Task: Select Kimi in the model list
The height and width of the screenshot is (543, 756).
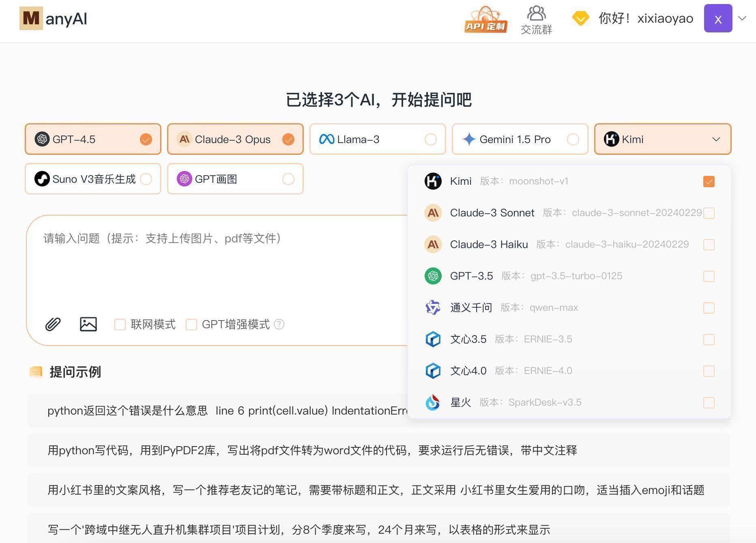Action: tap(569, 181)
